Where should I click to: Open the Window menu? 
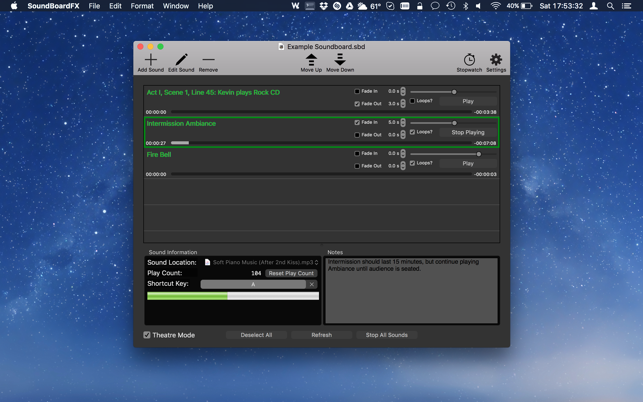point(176,6)
